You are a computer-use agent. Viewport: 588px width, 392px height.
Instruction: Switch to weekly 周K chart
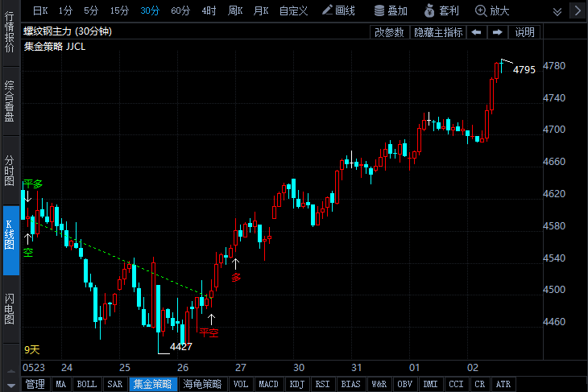235,11
